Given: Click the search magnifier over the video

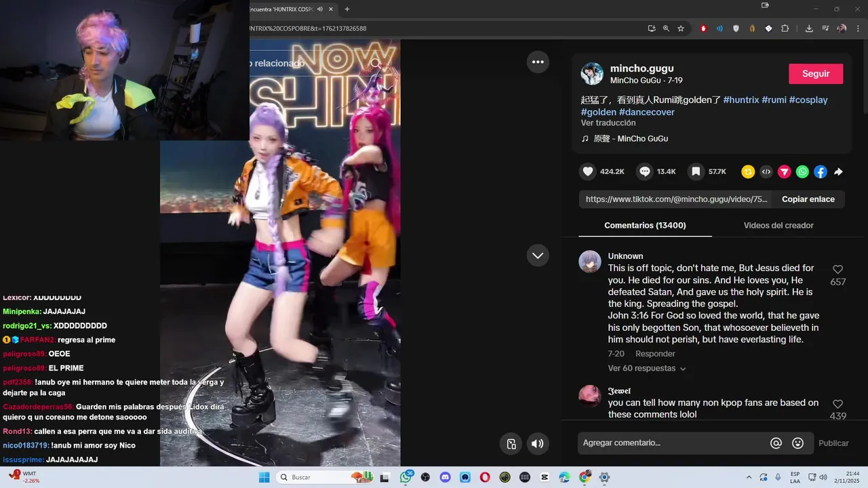Looking at the screenshot, I should [x=376, y=63].
